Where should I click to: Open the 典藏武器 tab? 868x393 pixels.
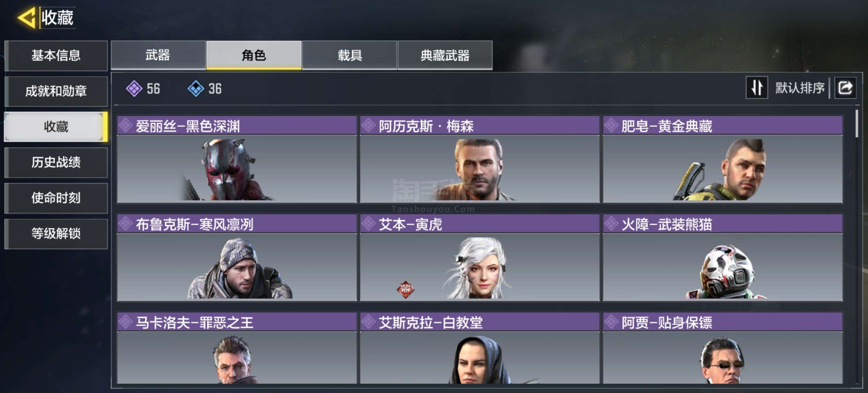point(445,55)
